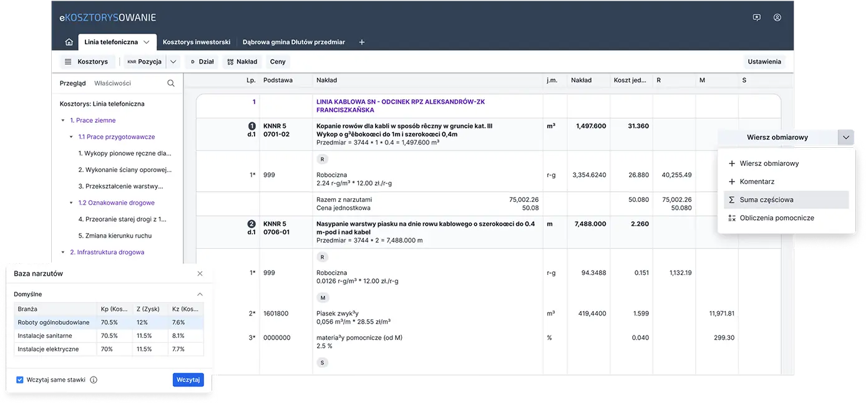This screenshot has height=404, width=868.
Task: Click the M group badge
Action: point(323,298)
